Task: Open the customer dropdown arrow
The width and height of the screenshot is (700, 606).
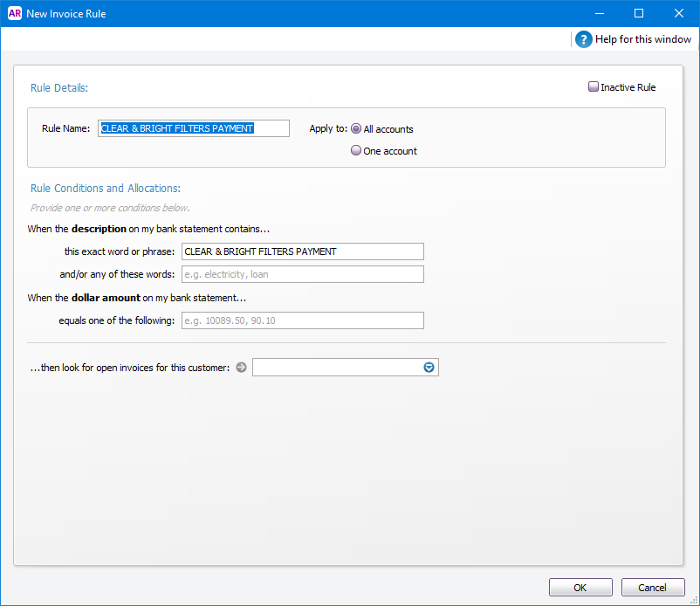Action: tap(429, 367)
